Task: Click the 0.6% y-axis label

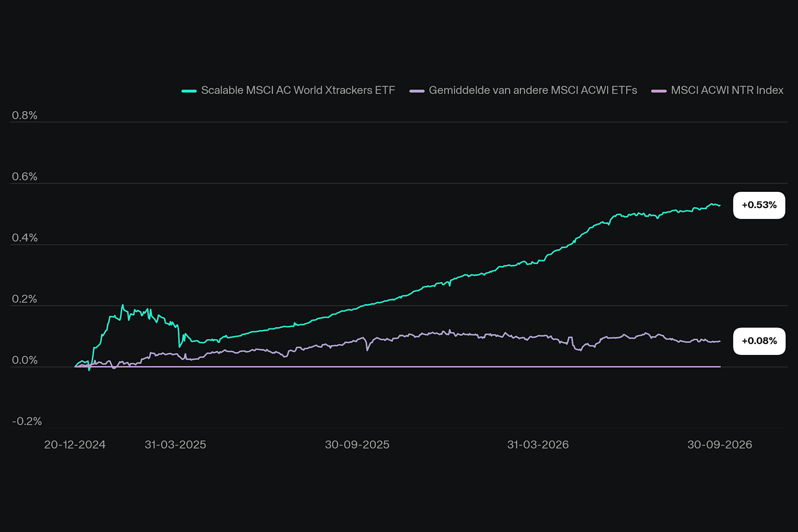Action: pos(25,177)
